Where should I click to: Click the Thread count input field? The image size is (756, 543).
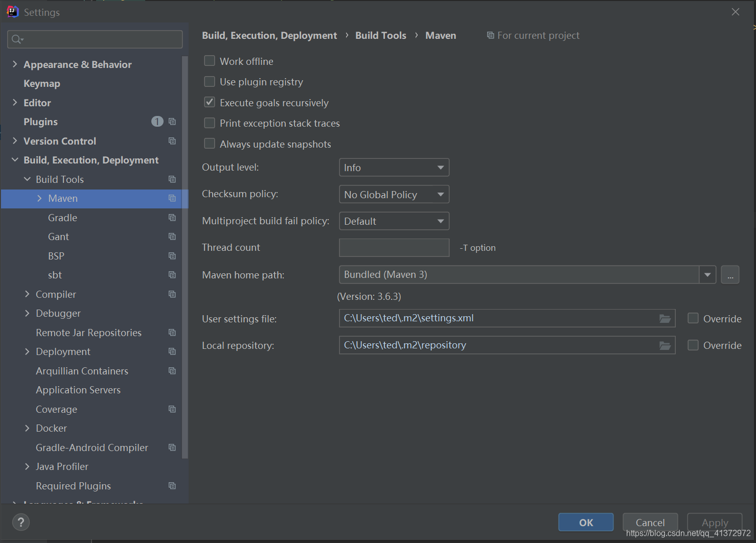point(394,248)
